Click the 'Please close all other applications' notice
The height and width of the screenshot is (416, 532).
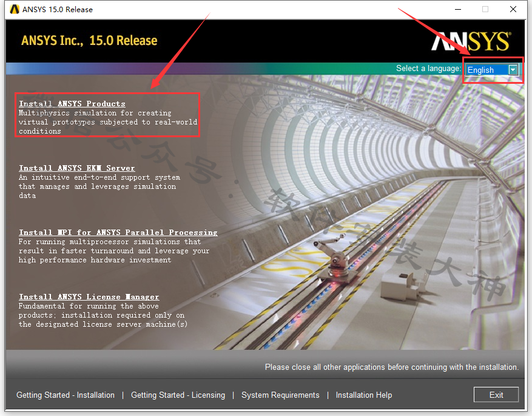tap(392, 367)
